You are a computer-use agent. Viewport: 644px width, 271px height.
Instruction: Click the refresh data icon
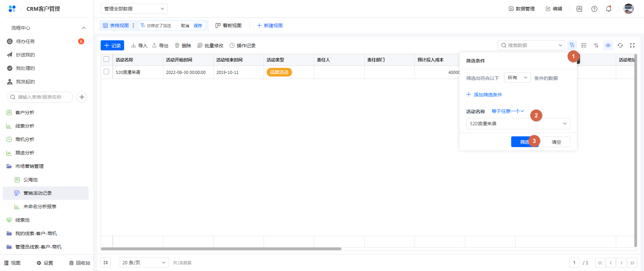tap(620, 45)
